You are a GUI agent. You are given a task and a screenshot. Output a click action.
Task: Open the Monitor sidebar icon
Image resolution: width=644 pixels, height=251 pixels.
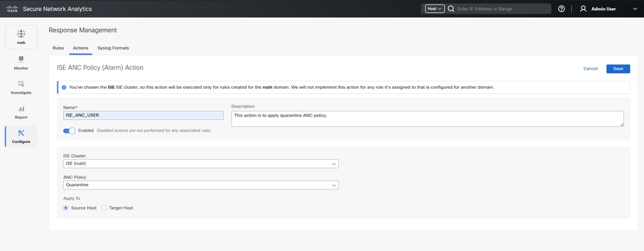21,59
